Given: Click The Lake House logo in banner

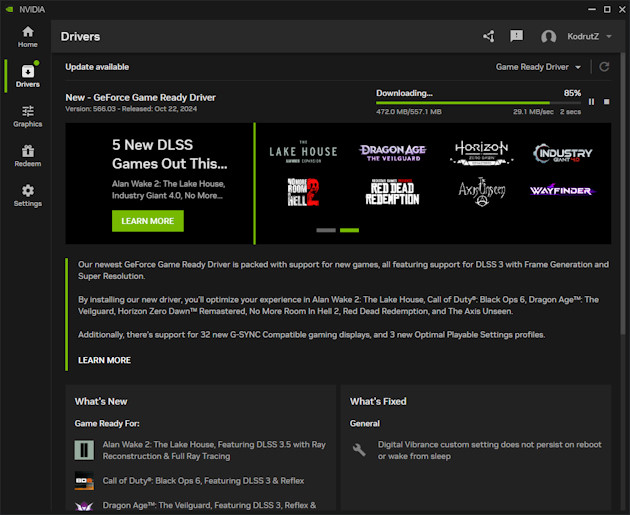Looking at the screenshot, I should [303, 151].
